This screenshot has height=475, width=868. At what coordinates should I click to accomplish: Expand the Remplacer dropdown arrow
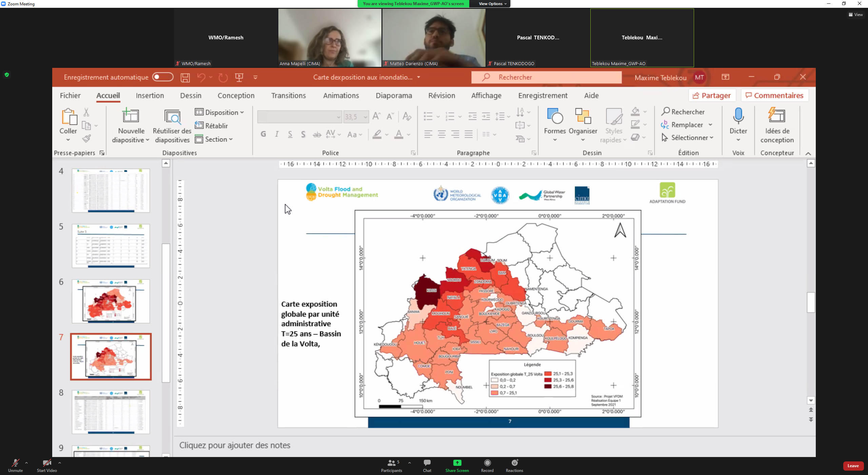point(710,125)
